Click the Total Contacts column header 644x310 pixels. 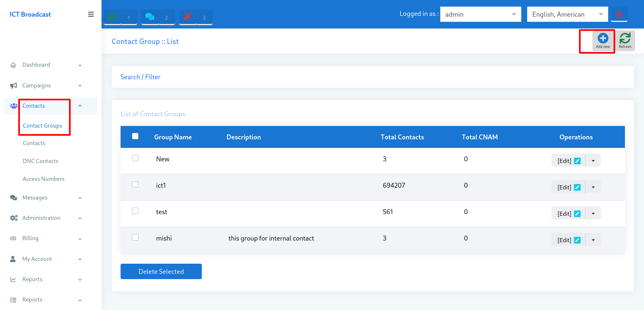click(402, 137)
